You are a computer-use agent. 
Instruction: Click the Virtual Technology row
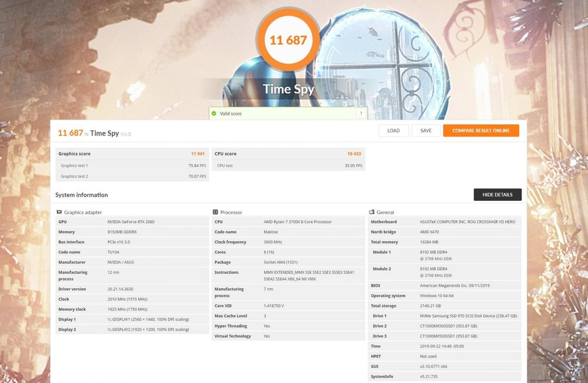pyautogui.click(x=288, y=336)
